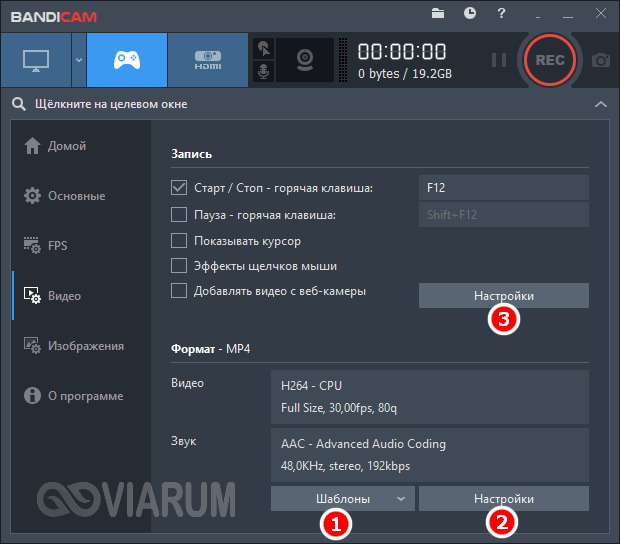Open the О программе tab

click(x=81, y=395)
